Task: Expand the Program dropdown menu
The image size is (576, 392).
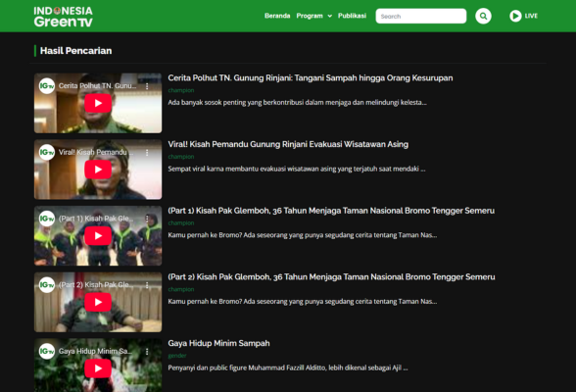Action: click(x=314, y=16)
